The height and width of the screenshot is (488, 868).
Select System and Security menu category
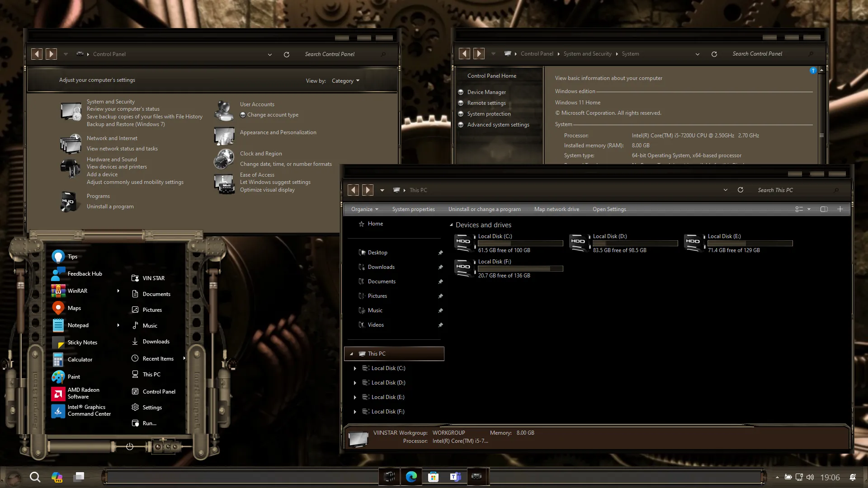[111, 101]
